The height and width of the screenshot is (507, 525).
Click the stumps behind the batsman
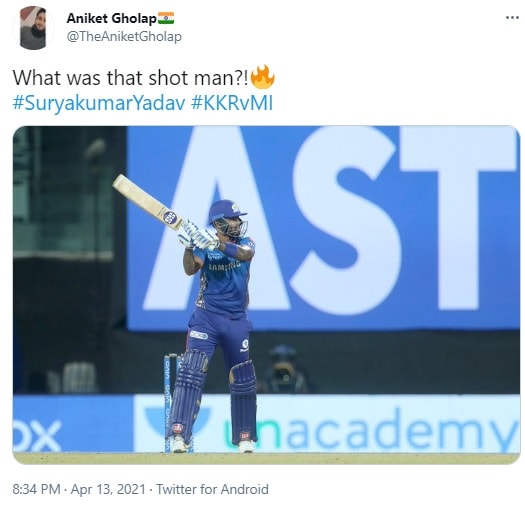click(171, 402)
